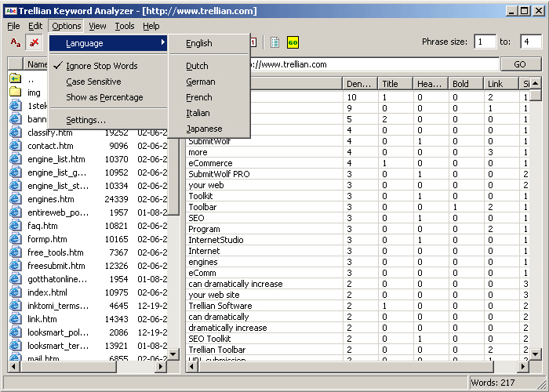Click the file icon beside gotthatonline
Viewport: 549px width, 392px height.
coord(15,278)
